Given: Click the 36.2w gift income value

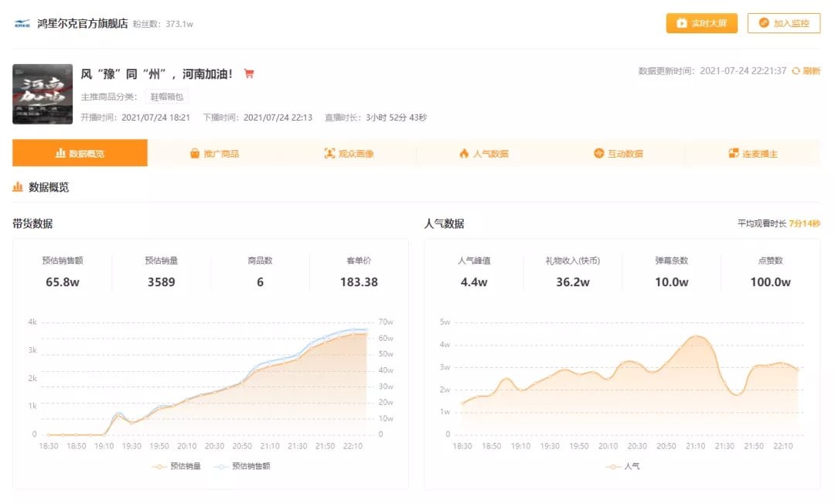Looking at the screenshot, I should [x=573, y=282].
